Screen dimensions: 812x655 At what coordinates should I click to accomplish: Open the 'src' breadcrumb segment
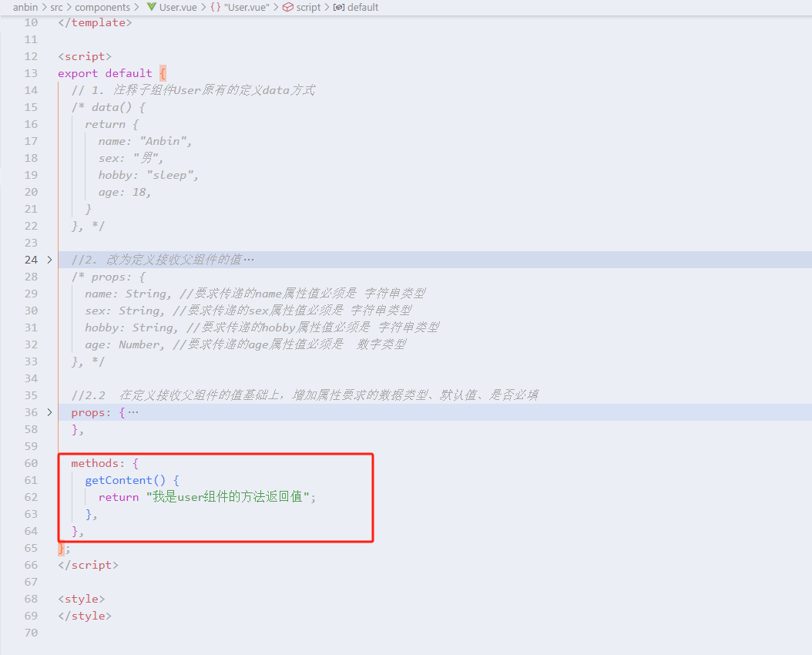coord(56,7)
